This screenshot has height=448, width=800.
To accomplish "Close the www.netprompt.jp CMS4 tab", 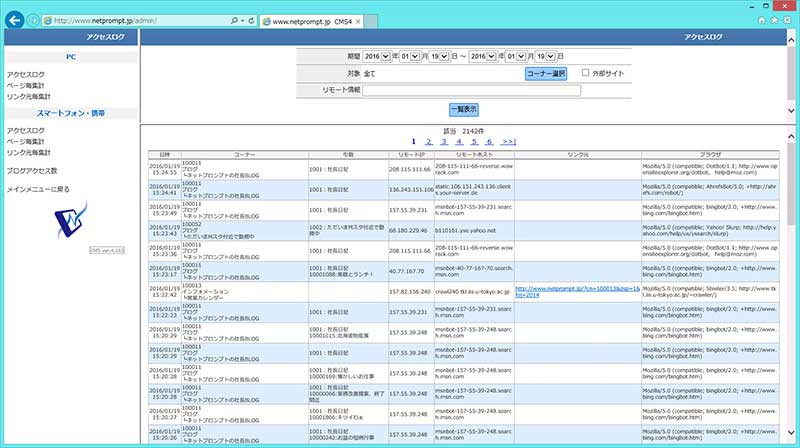I will click(x=358, y=21).
